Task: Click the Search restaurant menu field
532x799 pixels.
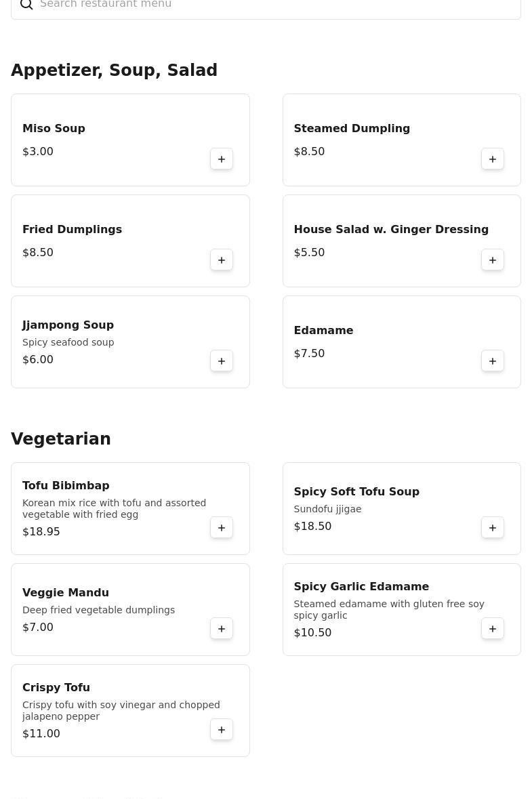Action: point(271,5)
